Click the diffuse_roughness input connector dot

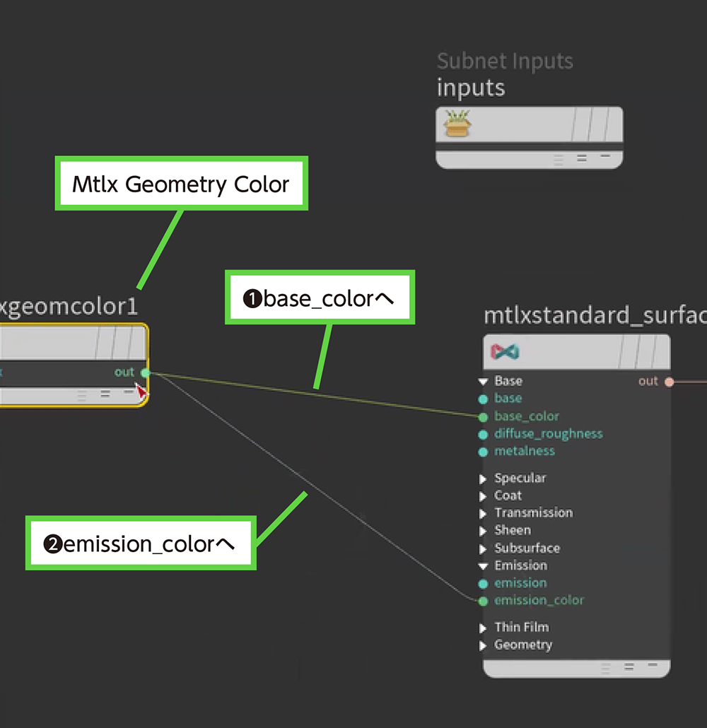point(483,435)
